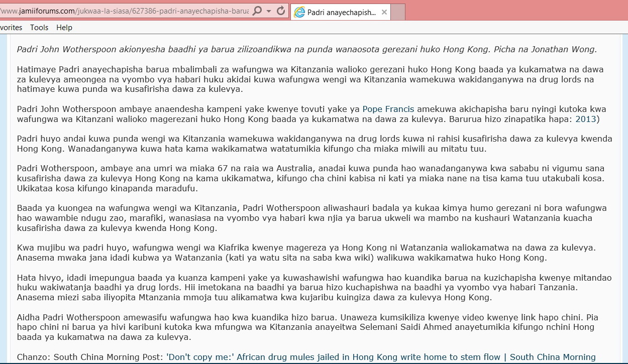Click the jamiiforums.com URL address field
628x364 pixels.
click(125, 11)
